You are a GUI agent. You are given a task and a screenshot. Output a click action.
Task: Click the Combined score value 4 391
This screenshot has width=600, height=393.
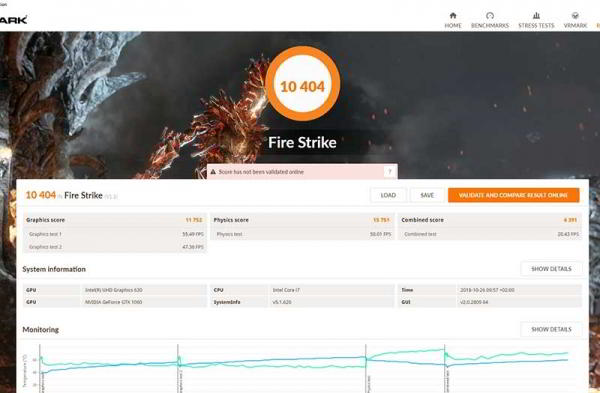pyautogui.click(x=570, y=220)
